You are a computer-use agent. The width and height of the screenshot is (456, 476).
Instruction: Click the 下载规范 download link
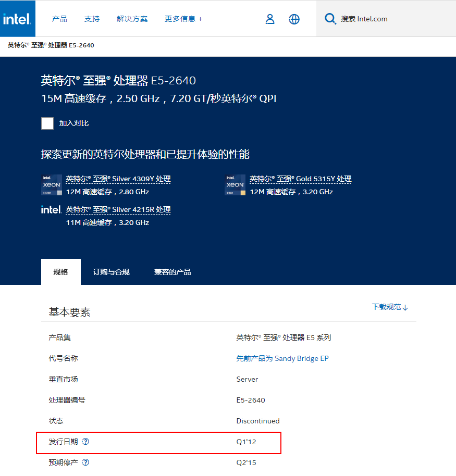pyautogui.click(x=390, y=307)
